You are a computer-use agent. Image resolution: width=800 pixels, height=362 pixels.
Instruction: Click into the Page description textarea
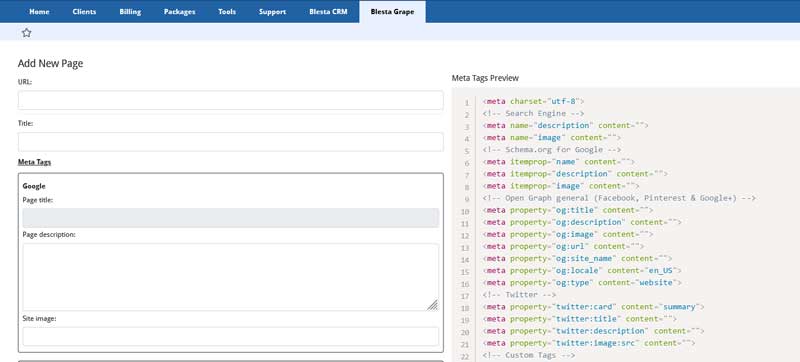coord(231,277)
